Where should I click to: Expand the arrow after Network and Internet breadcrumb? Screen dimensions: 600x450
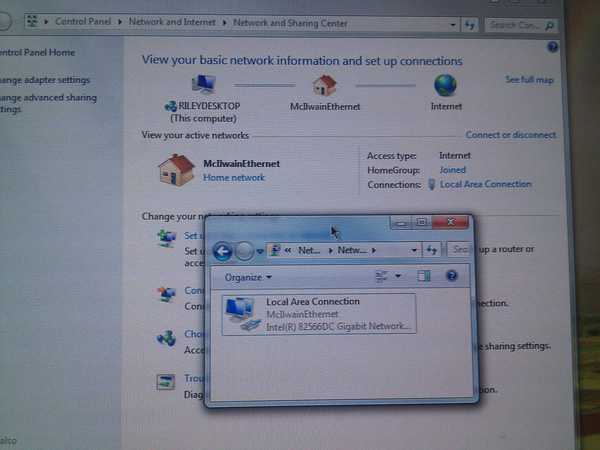point(225,23)
